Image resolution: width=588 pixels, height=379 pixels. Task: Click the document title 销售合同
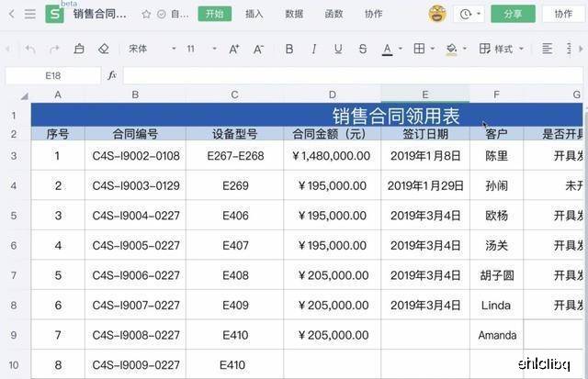click(99, 15)
